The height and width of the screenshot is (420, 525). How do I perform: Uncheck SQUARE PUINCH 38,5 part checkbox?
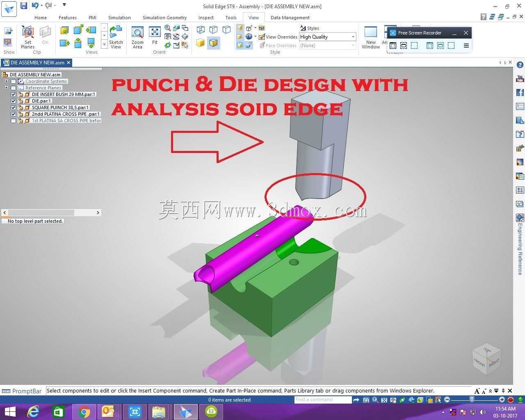click(x=14, y=107)
